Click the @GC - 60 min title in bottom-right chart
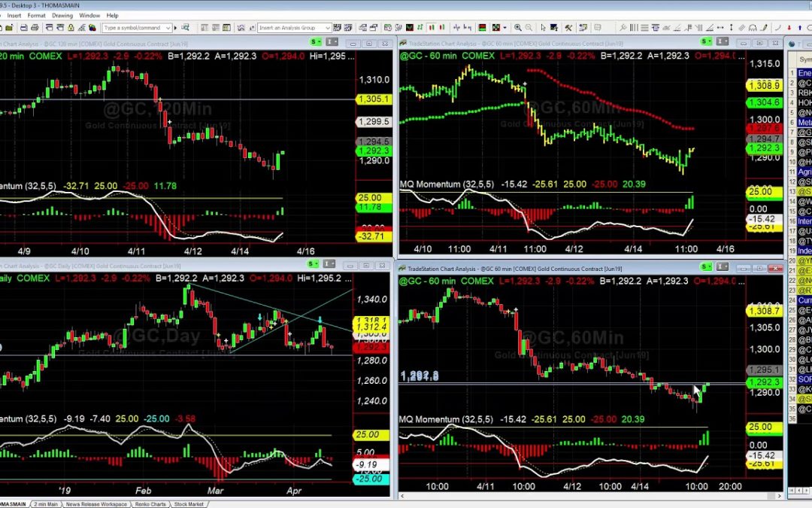 click(427, 281)
